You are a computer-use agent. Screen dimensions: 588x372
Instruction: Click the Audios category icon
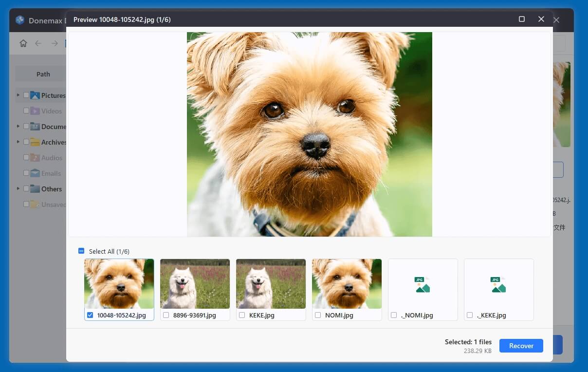click(34, 158)
